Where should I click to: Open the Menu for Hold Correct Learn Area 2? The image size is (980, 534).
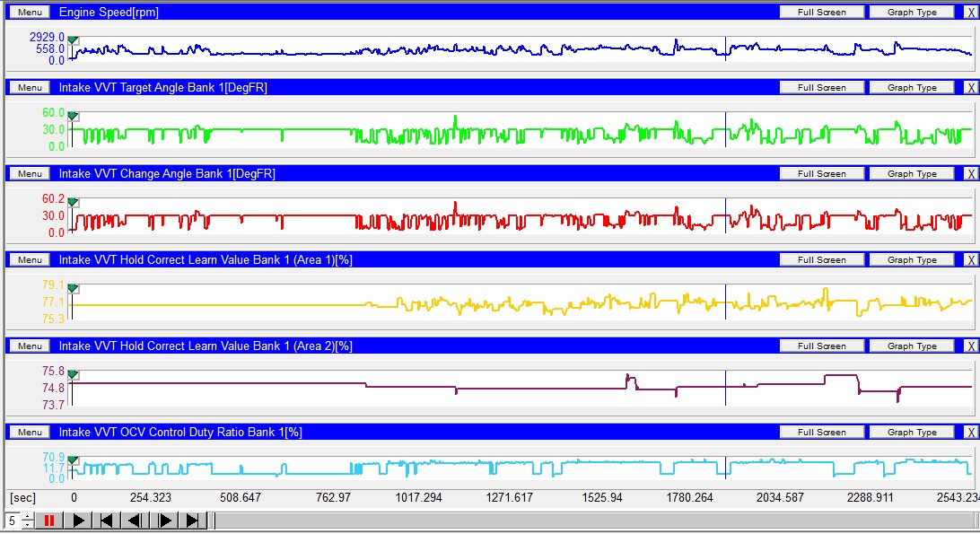click(30, 346)
